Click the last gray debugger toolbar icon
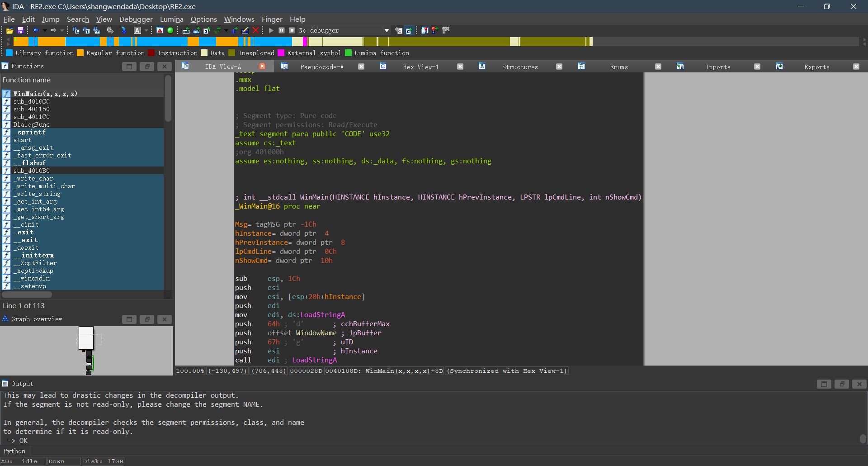This screenshot has width=868, height=466. (446, 30)
